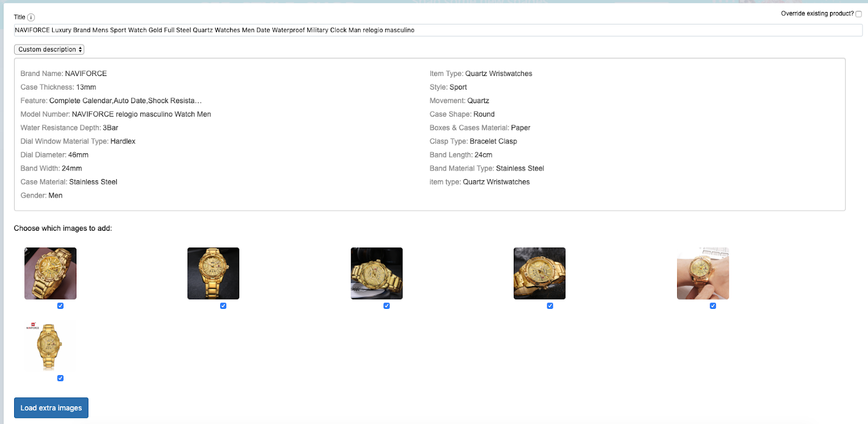Select the watch close-up with red strap background thumbnail
The height and width of the screenshot is (424, 868).
50,274
